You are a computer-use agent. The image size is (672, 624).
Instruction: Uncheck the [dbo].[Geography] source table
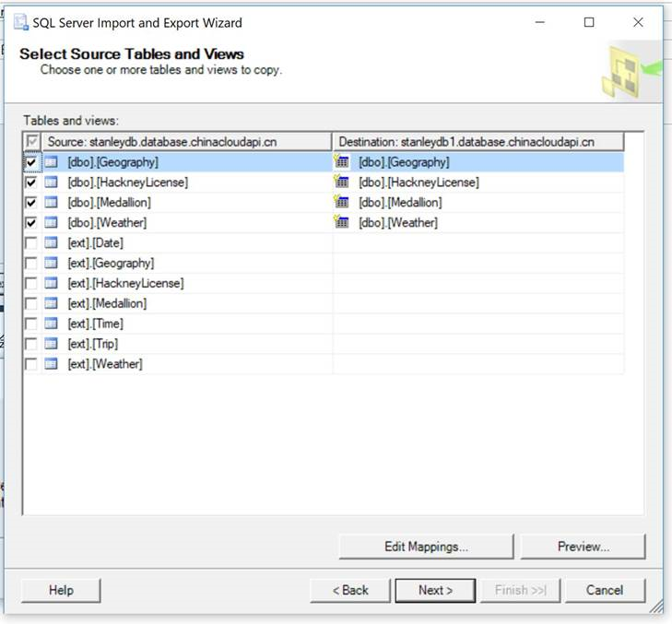point(32,162)
